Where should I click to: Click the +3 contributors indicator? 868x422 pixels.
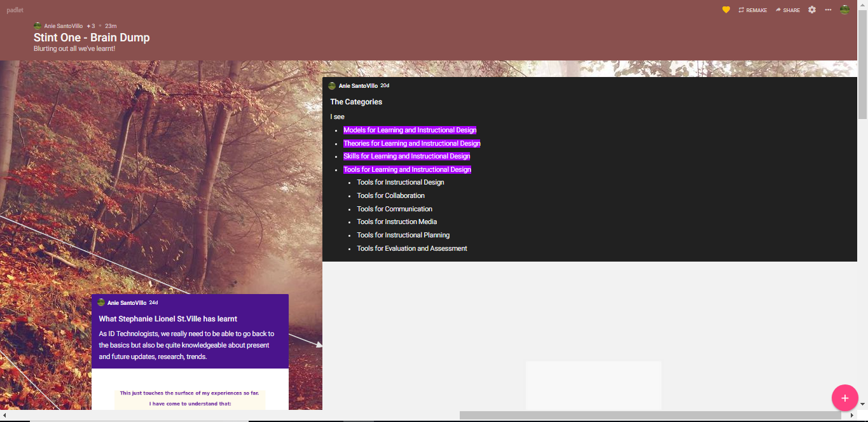click(90, 26)
